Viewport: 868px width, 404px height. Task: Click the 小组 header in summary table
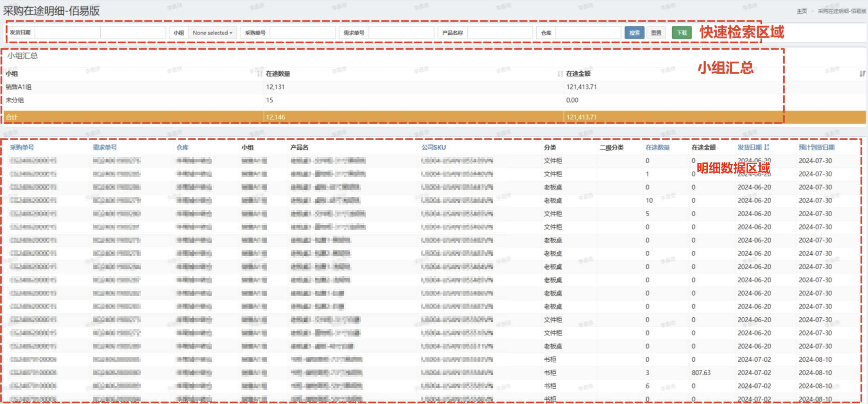(x=12, y=74)
